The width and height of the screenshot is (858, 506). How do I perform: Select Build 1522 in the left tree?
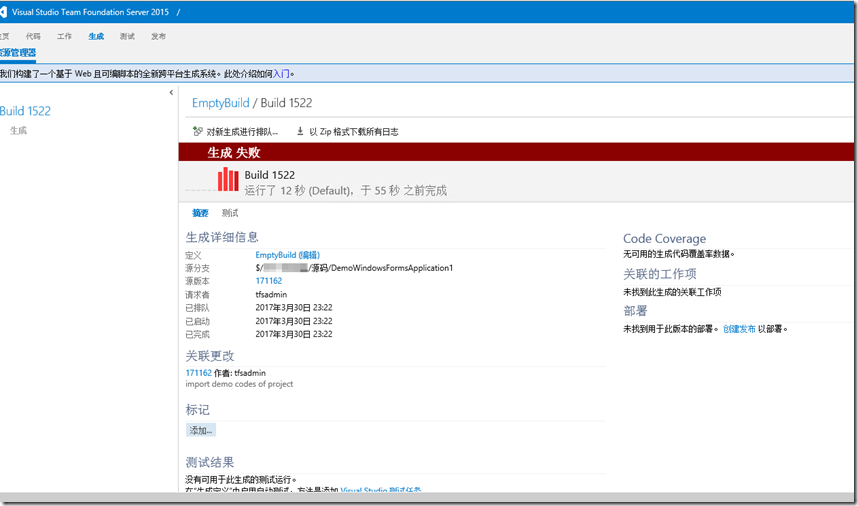25,111
